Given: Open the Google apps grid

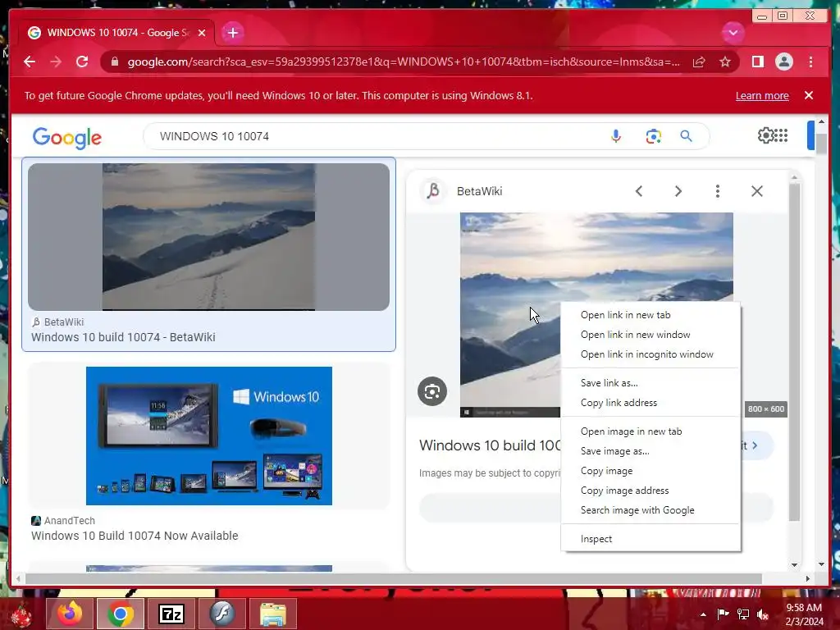Looking at the screenshot, I should click(x=782, y=135).
